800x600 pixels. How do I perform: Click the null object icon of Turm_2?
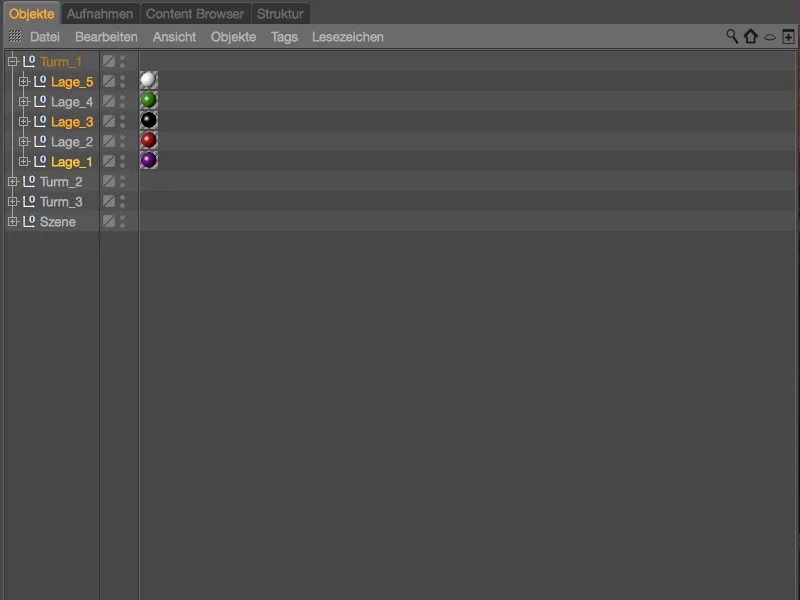click(29, 181)
